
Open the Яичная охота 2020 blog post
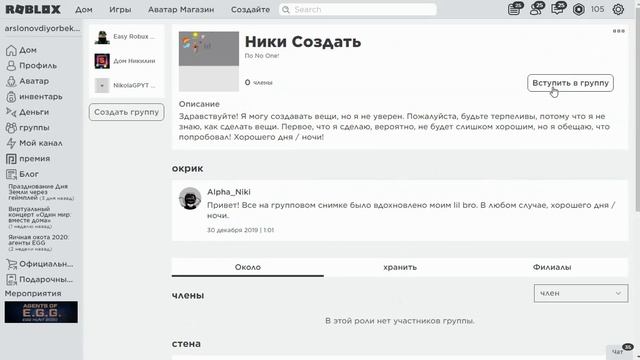(39, 242)
